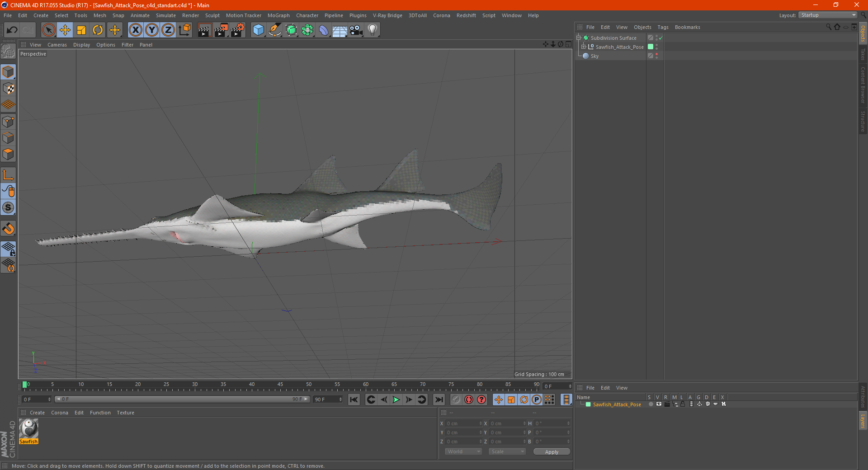Image resolution: width=868 pixels, height=470 pixels.
Task: Switch to Model mode
Action: point(9,72)
